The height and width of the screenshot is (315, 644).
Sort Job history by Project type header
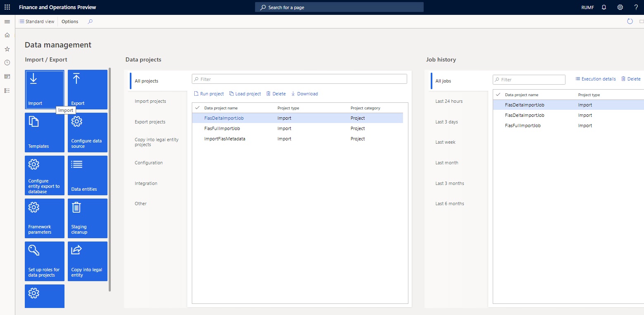[589, 95]
